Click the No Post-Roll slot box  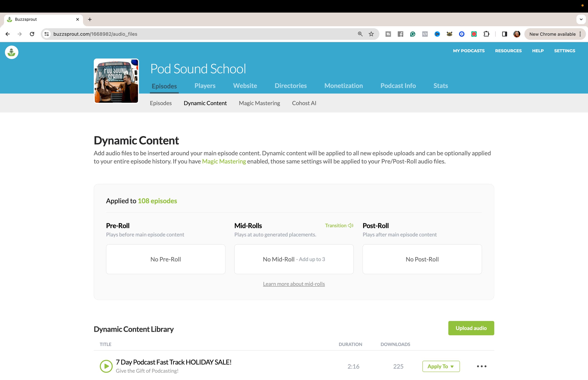coord(422,259)
